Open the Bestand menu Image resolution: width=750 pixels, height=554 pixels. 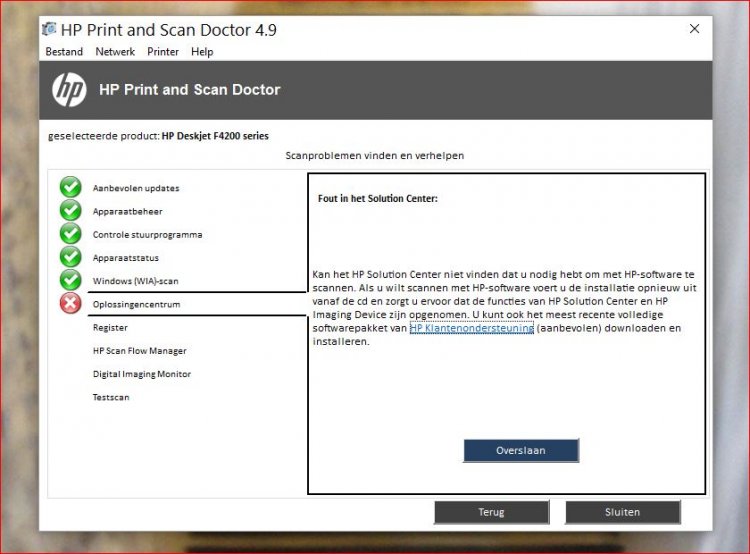point(64,52)
